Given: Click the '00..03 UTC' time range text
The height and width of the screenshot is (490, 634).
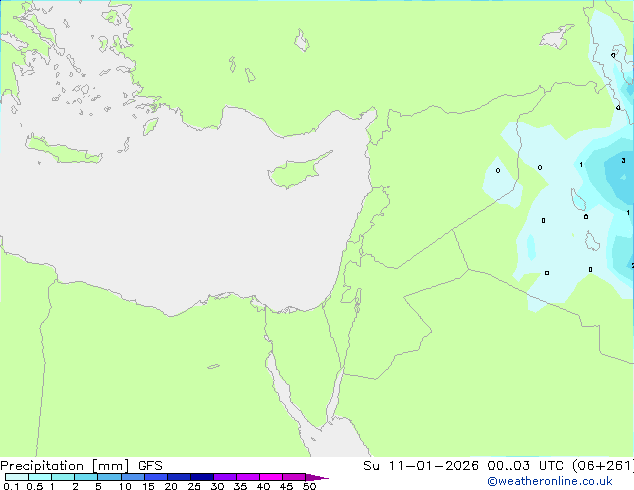Looking at the screenshot, I should pos(525,466).
